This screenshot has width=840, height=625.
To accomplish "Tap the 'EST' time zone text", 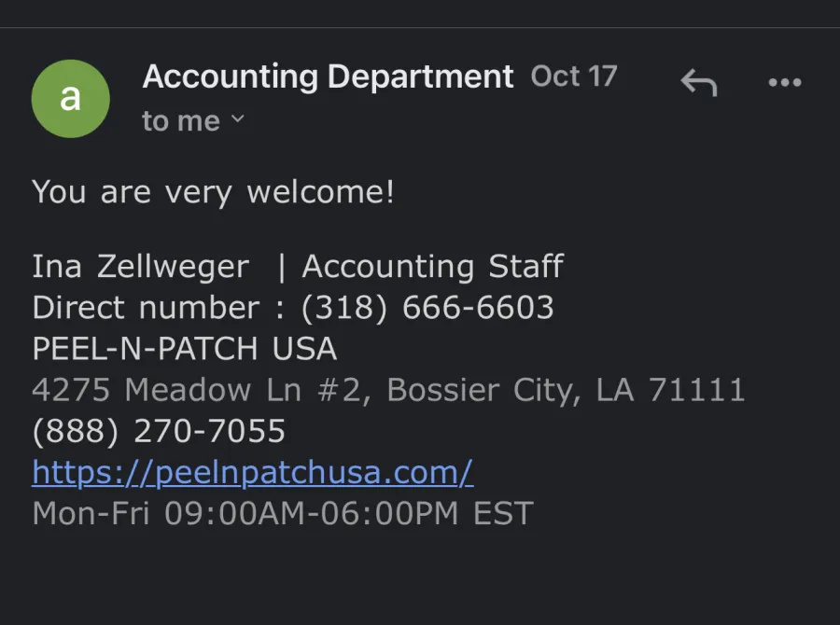I will 503,513.
